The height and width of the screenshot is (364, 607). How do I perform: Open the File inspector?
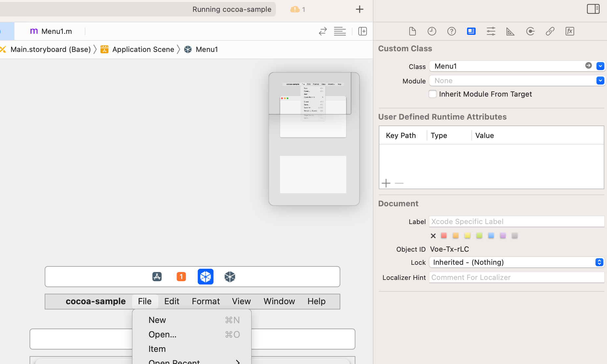coord(412,31)
